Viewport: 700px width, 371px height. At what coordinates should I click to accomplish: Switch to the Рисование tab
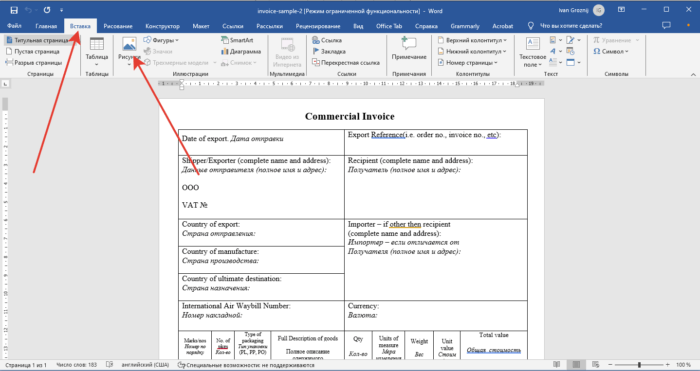[118, 26]
